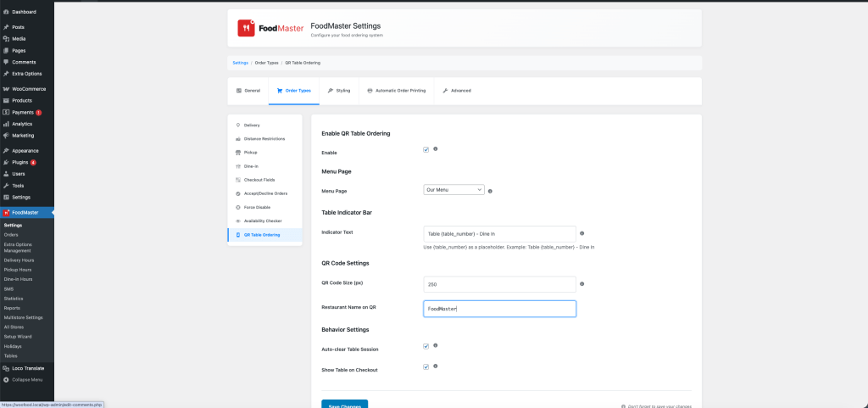
Task: Select Accept/Decline Orders in side panel
Action: (x=265, y=193)
